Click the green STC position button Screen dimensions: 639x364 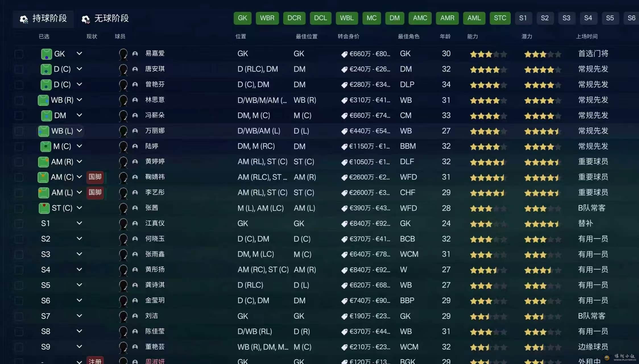500,18
